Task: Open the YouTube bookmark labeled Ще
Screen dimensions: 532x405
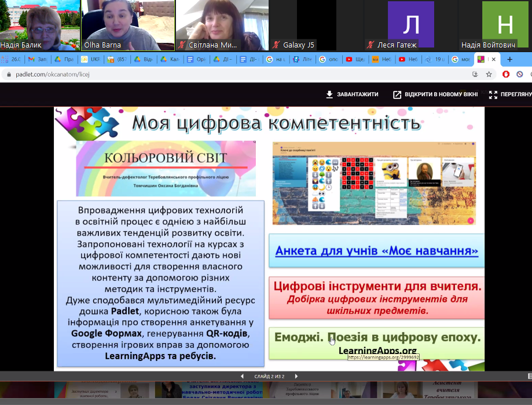Action: coord(355,59)
